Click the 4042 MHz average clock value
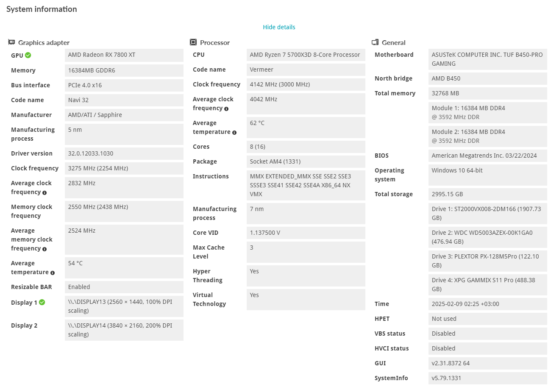 (306, 104)
